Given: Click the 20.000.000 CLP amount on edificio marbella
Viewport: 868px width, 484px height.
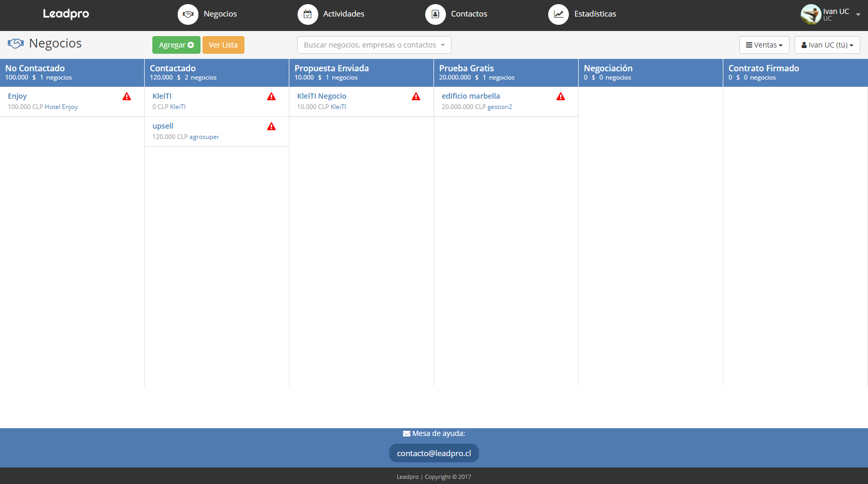Looking at the screenshot, I should coord(463,107).
